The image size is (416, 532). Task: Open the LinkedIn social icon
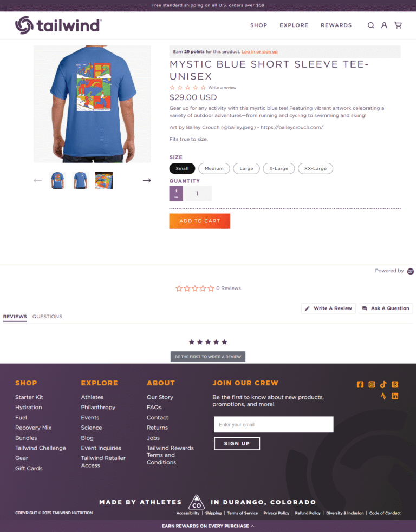pos(395,396)
